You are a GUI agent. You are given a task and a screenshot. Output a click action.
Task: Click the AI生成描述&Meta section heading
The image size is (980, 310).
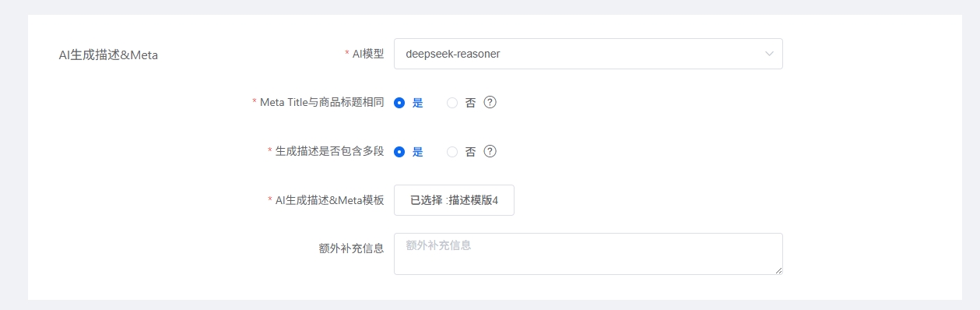[x=108, y=55]
